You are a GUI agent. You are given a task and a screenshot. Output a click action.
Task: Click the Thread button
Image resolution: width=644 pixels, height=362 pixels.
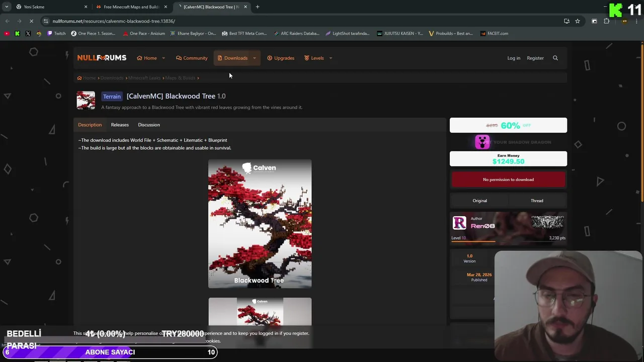(537, 201)
